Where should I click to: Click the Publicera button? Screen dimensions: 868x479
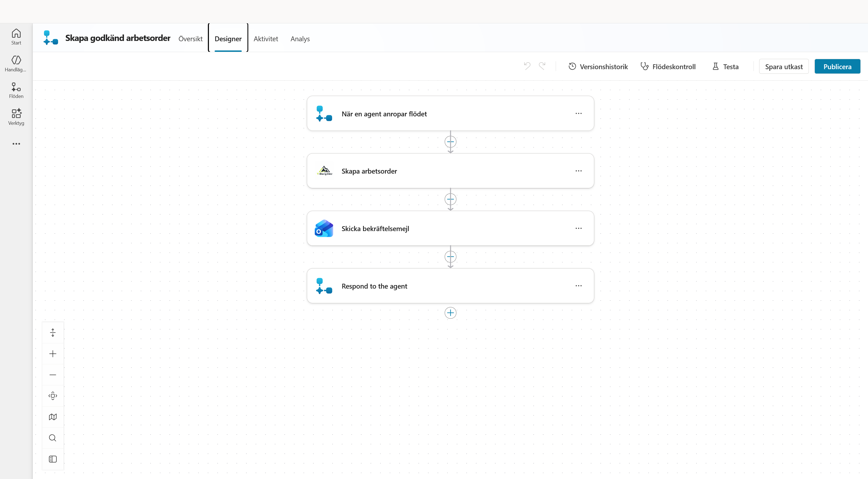(837, 66)
